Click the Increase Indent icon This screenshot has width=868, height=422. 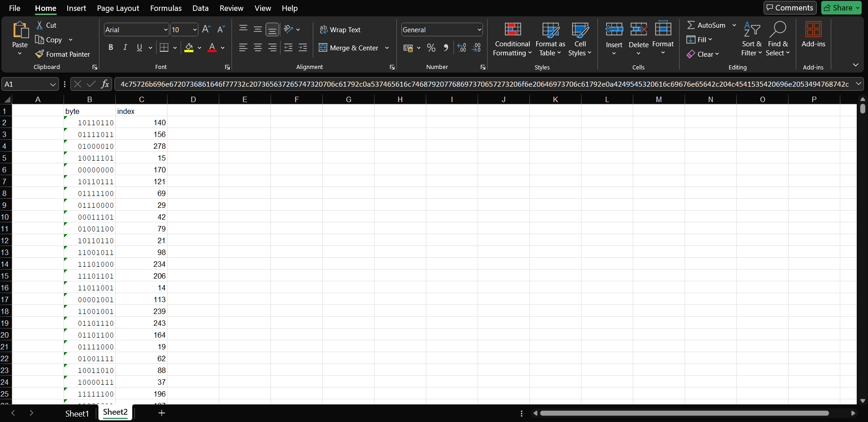[x=303, y=48]
